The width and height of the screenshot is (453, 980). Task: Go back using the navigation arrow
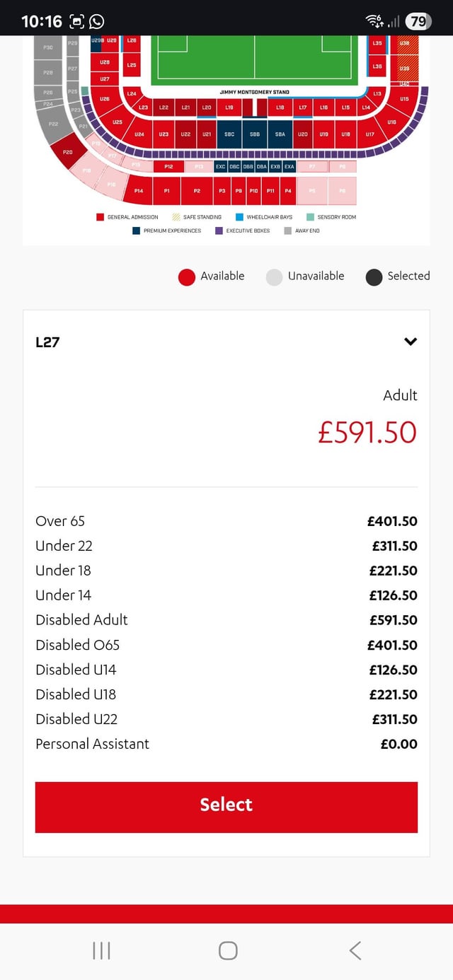pyautogui.click(x=355, y=951)
